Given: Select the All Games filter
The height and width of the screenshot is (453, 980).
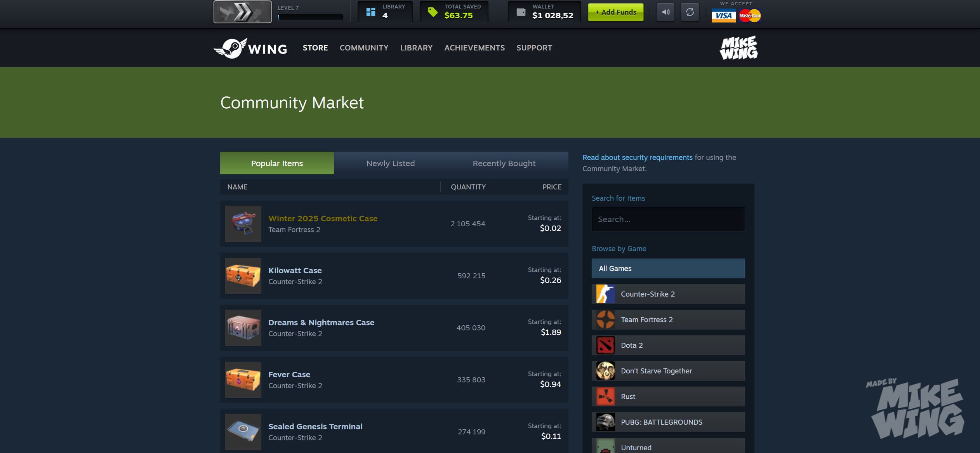Looking at the screenshot, I should (668, 268).
